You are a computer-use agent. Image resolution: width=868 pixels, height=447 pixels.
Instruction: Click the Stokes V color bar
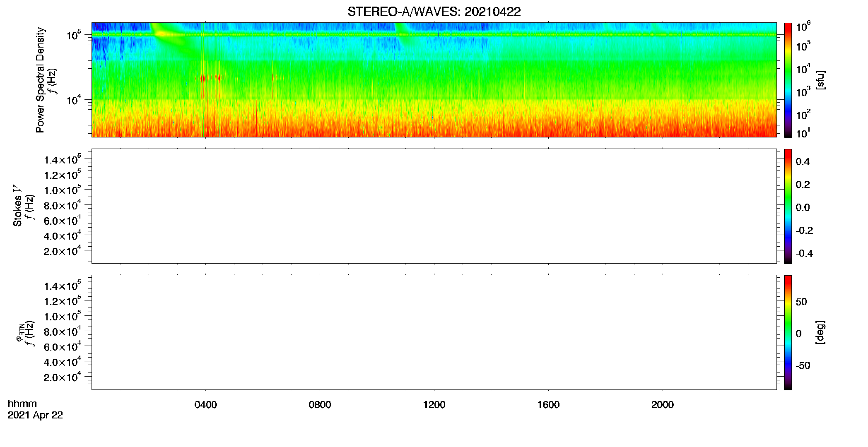tap(788, 206)
